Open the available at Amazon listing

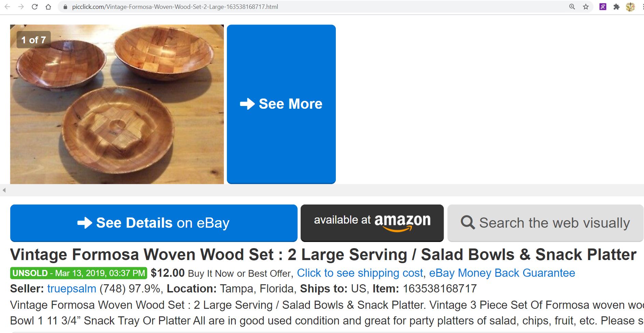pyautogui.click(x=372, y=223)
